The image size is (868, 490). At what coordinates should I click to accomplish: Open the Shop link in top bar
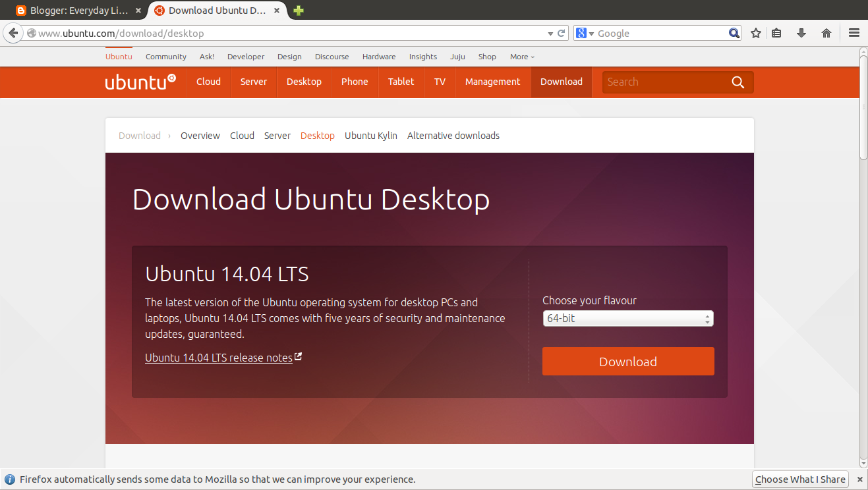487,57
